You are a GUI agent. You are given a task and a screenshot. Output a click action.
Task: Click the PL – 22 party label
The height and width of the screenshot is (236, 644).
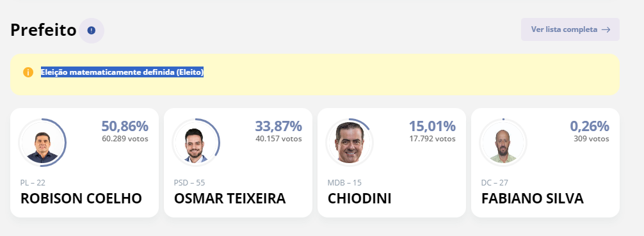[x=33, y=183]
